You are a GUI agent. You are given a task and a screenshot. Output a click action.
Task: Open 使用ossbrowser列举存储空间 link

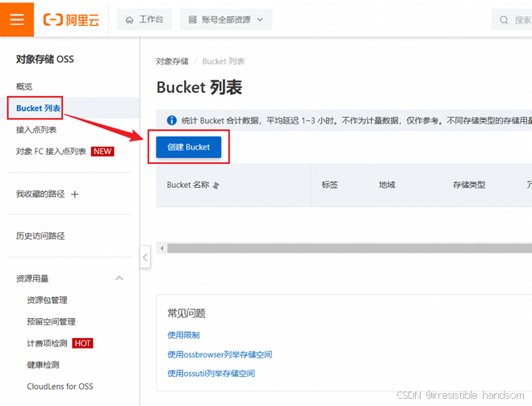pyautogui.click(x=220, y=354)
